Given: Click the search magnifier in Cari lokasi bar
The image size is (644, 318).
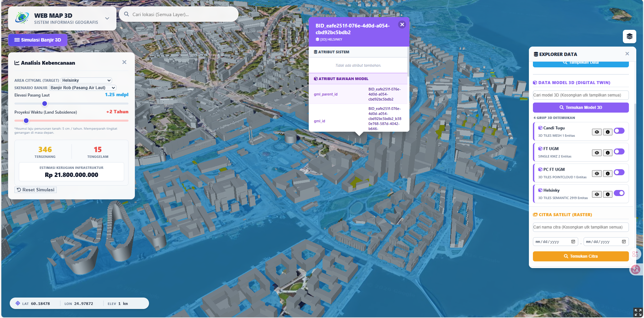Looking at the screenshot, I should 126,14.
